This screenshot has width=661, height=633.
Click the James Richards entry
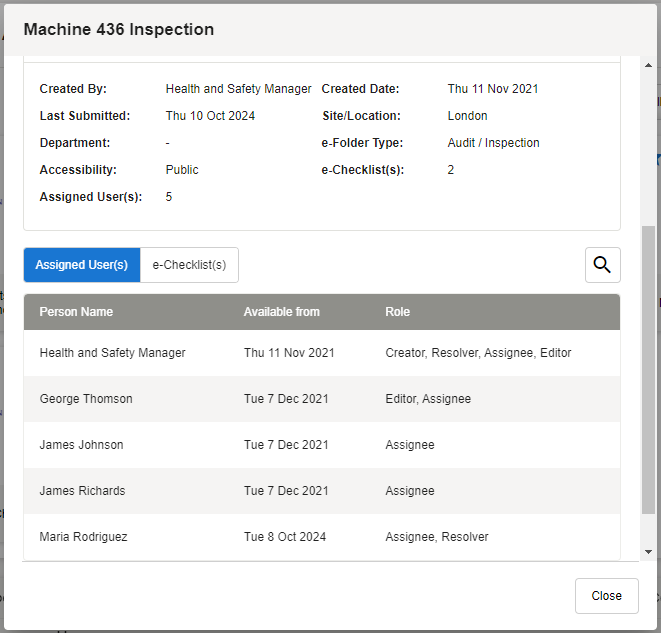(x=82, y=491)
